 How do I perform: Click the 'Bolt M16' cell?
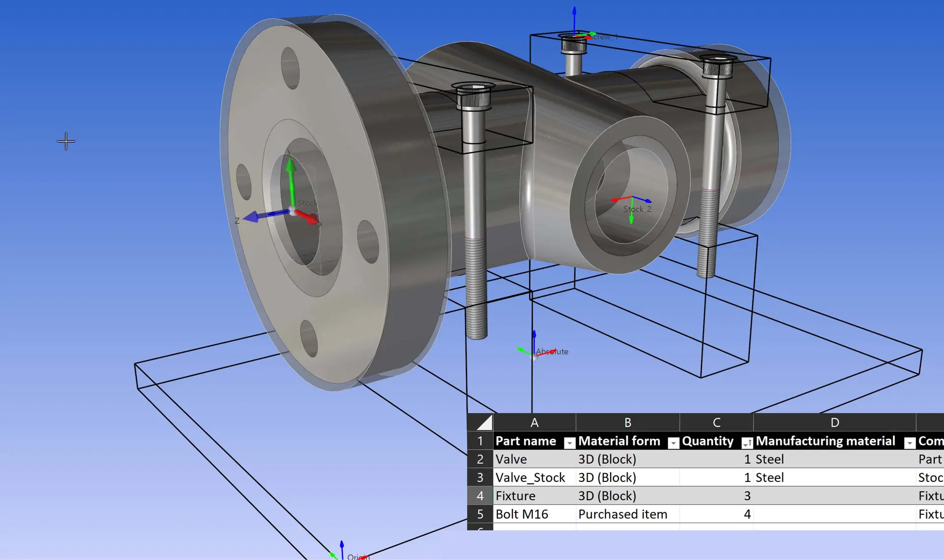coord(534,514)
